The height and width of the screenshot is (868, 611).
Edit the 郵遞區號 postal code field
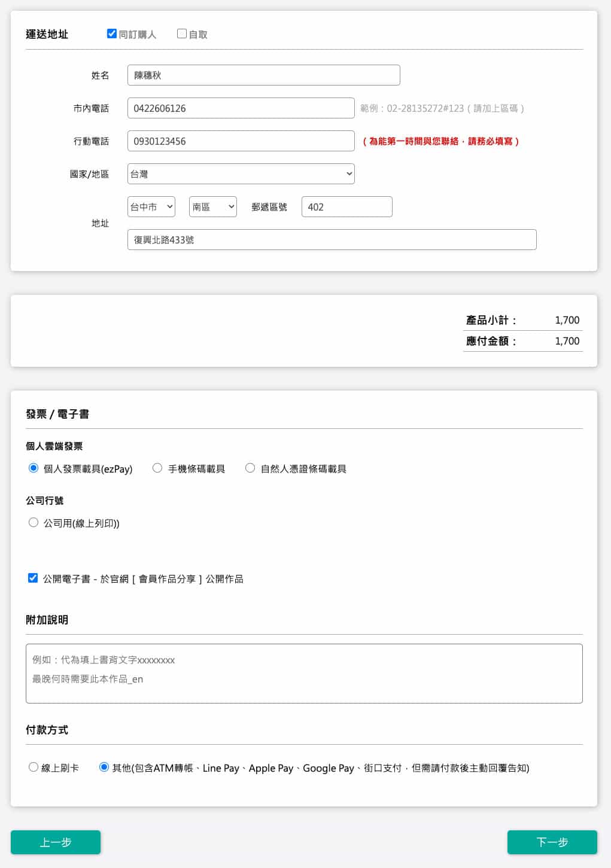[346, 207]
